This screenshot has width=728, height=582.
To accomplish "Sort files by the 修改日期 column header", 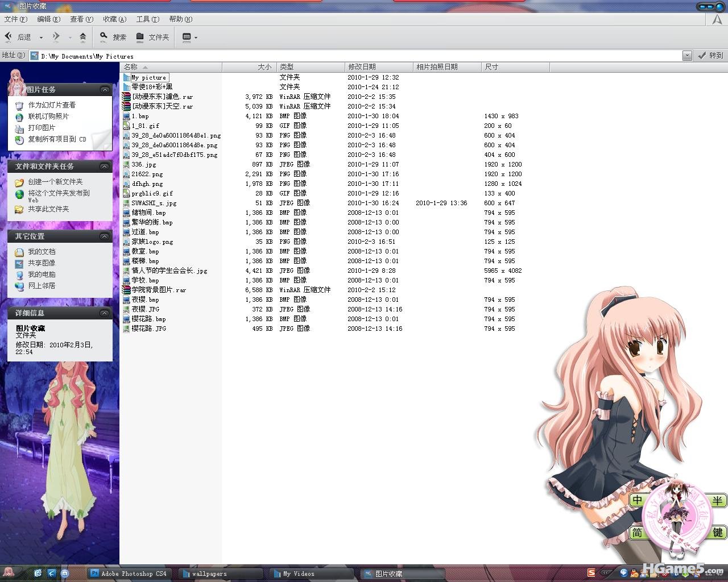I will pyautogui.click(x=379, y=67).
